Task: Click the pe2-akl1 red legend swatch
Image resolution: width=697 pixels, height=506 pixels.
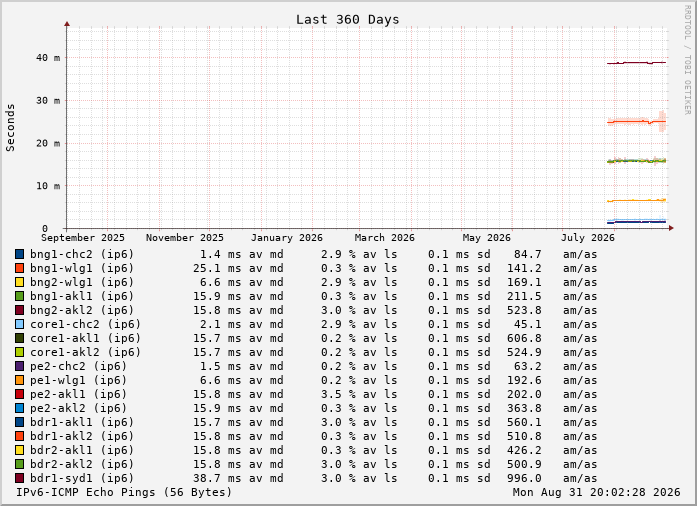Action: tap(20, 394)
